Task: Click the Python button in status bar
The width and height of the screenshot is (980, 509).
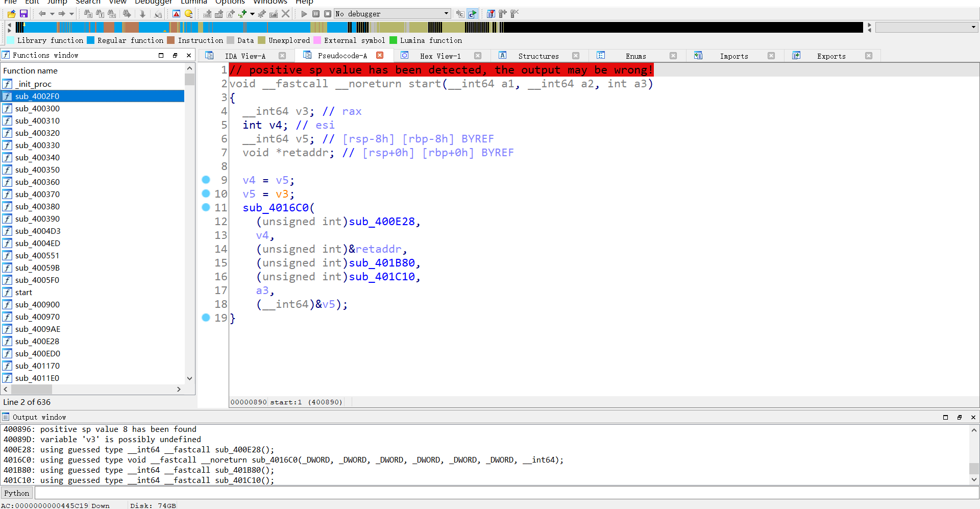Action: tap(17, 493)
